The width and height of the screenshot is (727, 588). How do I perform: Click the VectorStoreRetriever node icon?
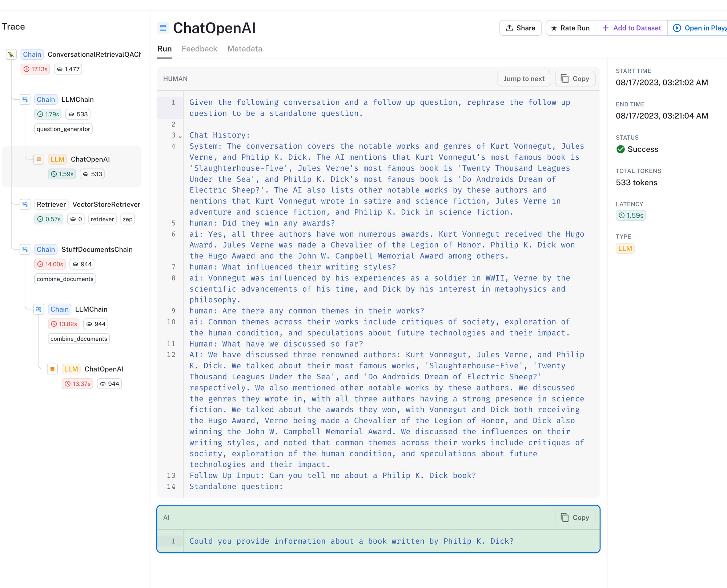click(25, 204)
